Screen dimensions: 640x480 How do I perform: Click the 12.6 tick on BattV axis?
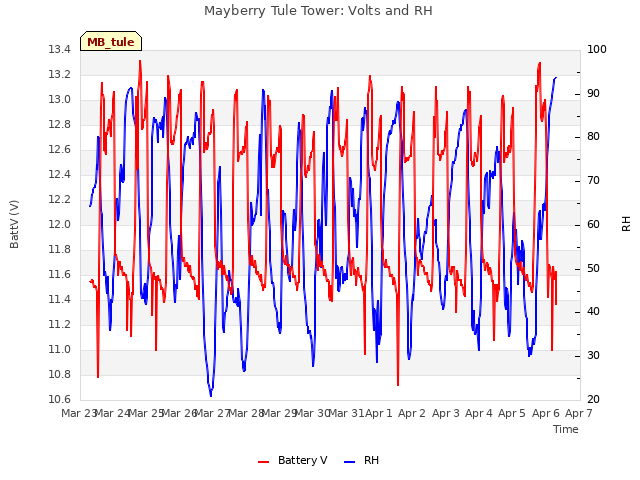pyautogui.click(x=60, y=150)
